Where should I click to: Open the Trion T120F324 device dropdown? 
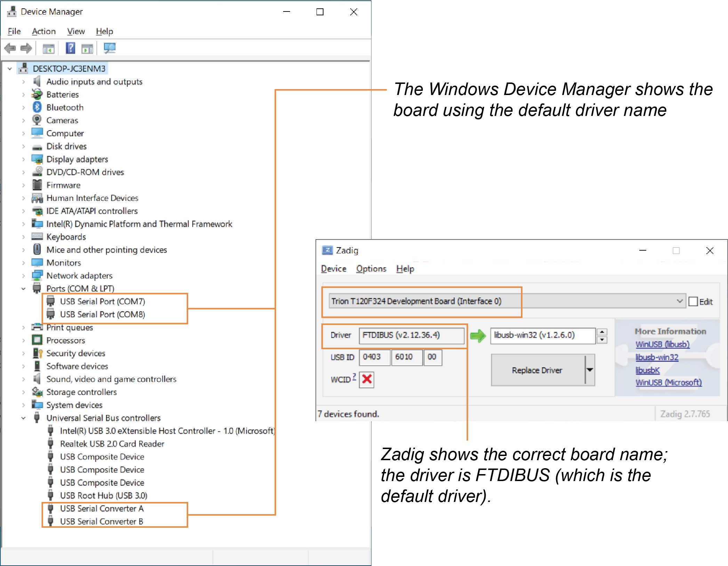point(679,301)
